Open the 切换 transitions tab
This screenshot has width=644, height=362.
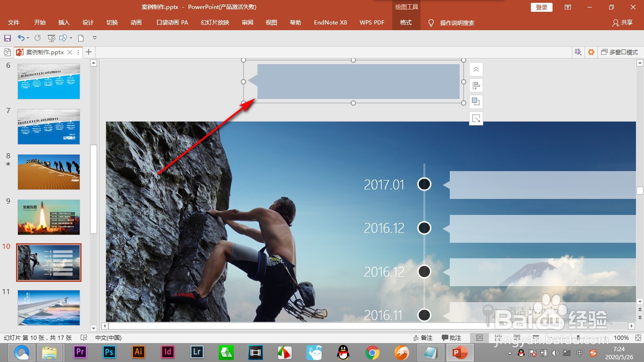coord(112,23)
